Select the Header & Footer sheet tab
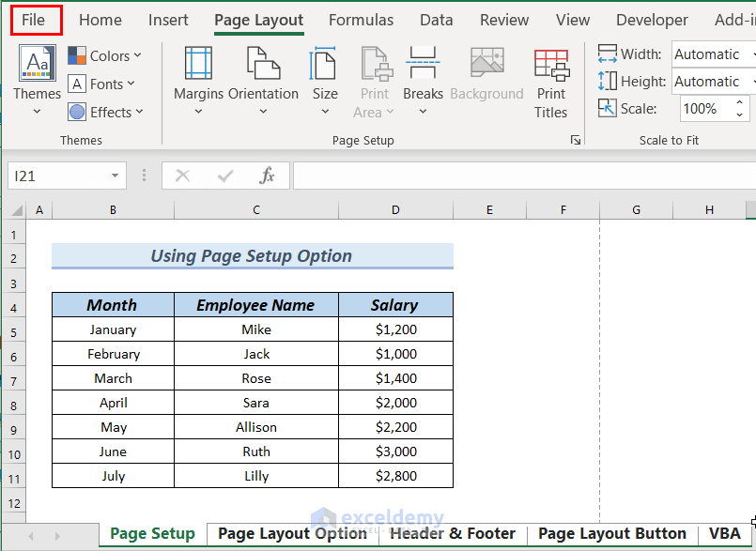Viewport: 756px width, 551px height. [x=453, y=532]
